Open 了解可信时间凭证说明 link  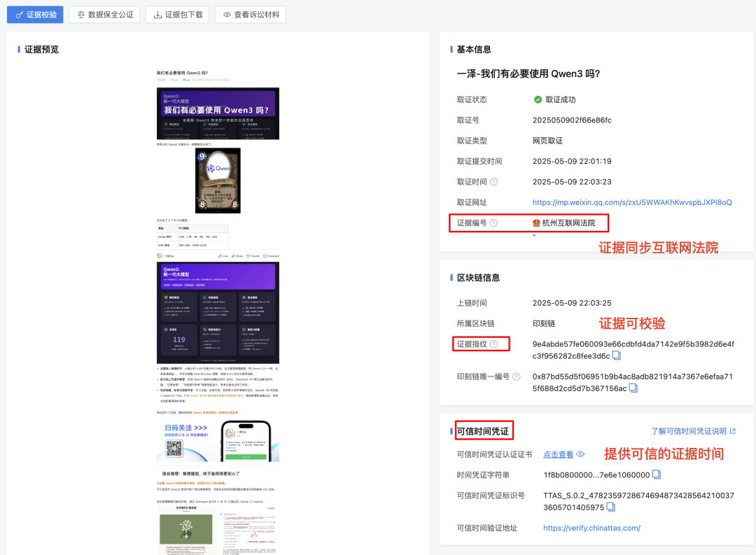pos(689,431)
